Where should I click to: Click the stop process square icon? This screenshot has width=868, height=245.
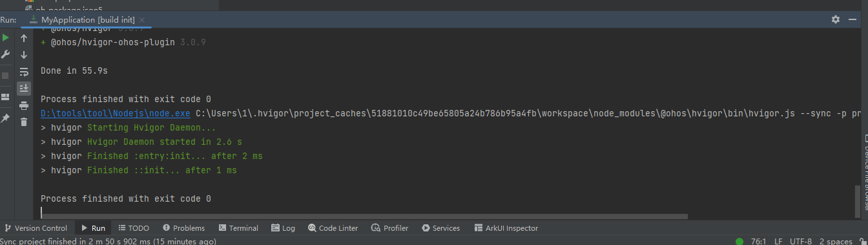(x=6, y=76)
